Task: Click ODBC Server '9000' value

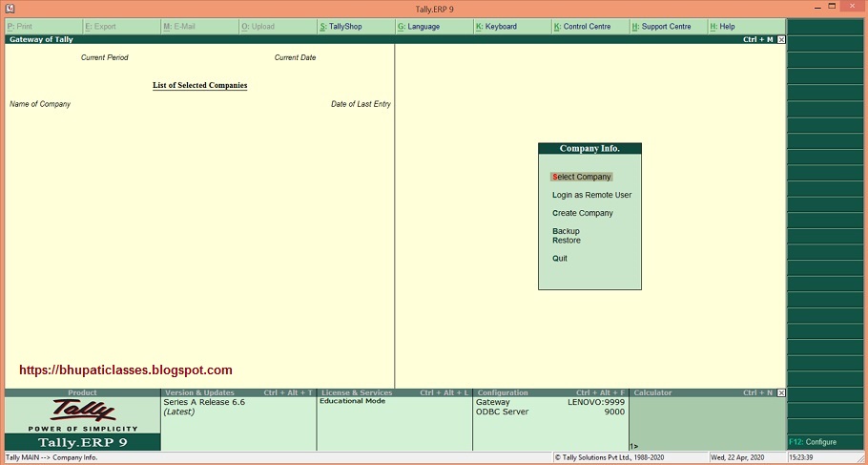Action: tap(614, 412)
